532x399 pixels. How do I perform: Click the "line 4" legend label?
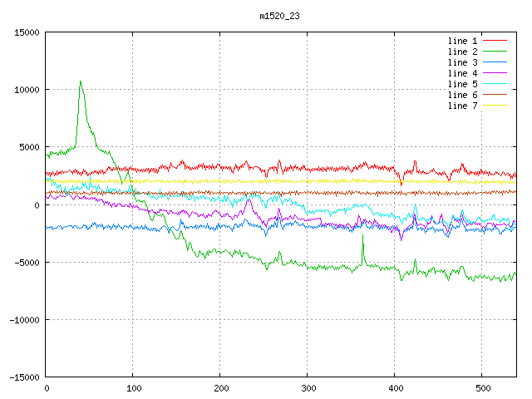coord(462,73)
